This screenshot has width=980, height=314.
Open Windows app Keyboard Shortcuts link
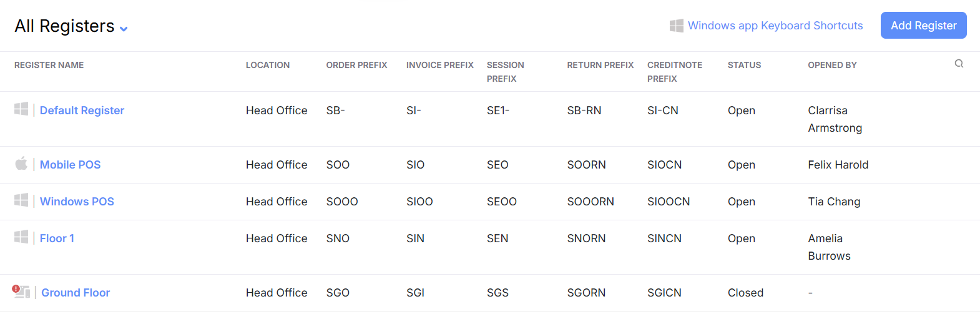pyautogui.click(x=775, y=26)
